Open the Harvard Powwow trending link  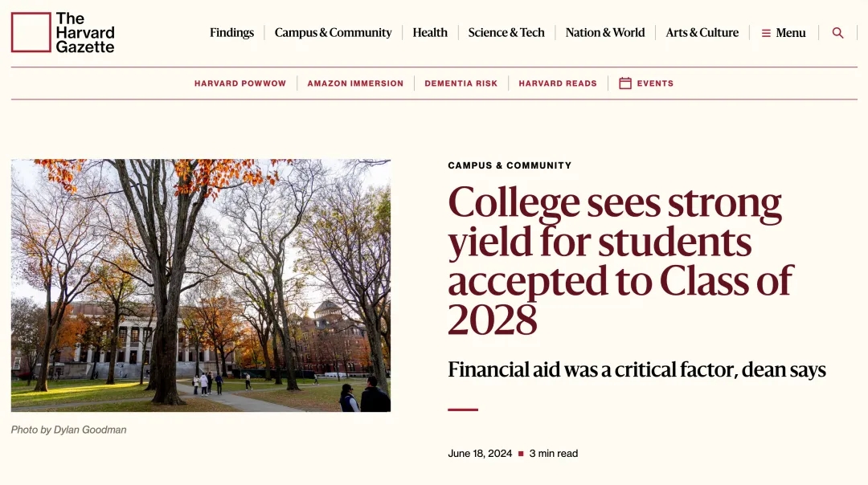(x=240, y=84)
